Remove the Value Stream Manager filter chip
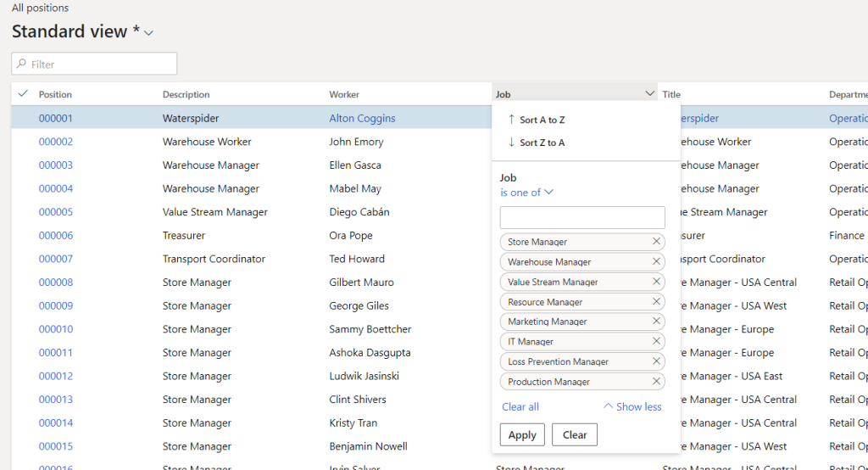 [x=656, y=282]
